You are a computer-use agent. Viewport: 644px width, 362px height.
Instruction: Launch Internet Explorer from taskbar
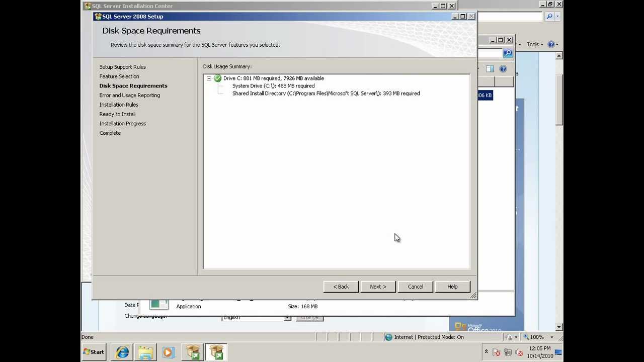click(122, 352)
